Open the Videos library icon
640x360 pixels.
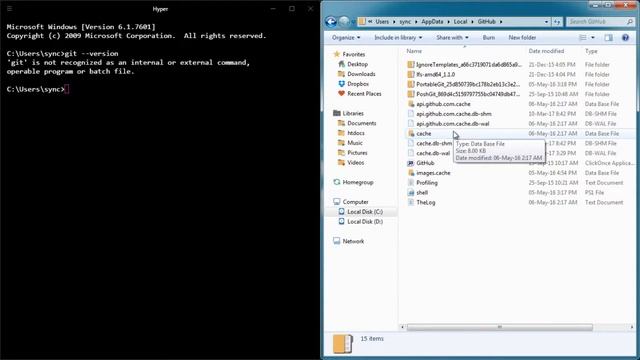point(342,162)
